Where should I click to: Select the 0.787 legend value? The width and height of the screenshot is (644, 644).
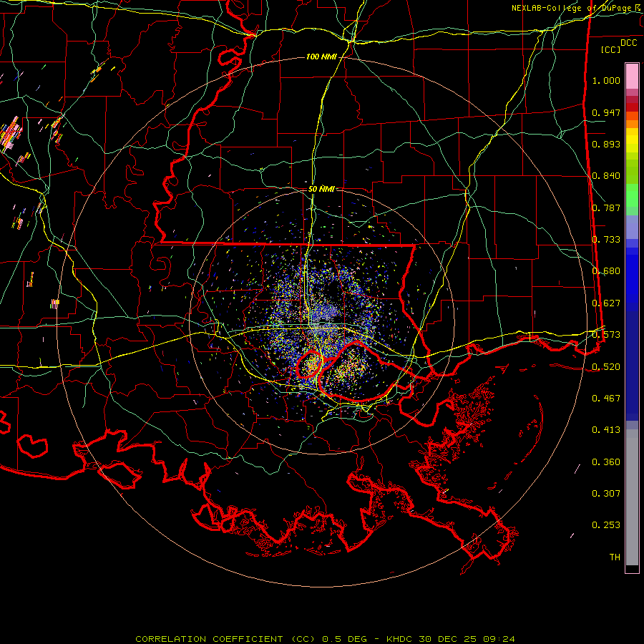(x=606, y=208)
